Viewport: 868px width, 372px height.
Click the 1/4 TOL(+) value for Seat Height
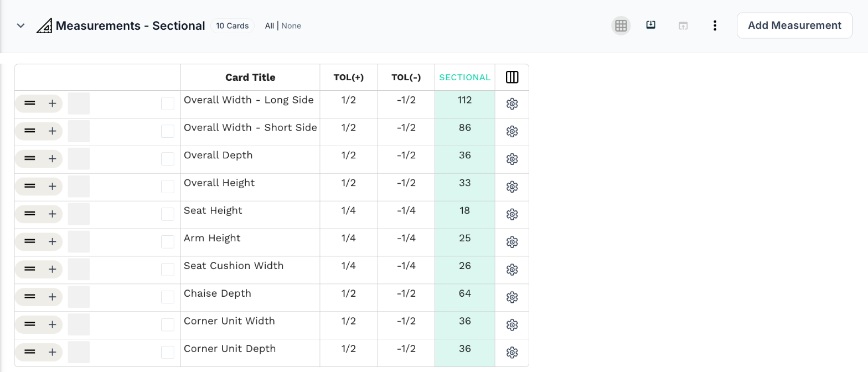[349, 210]
